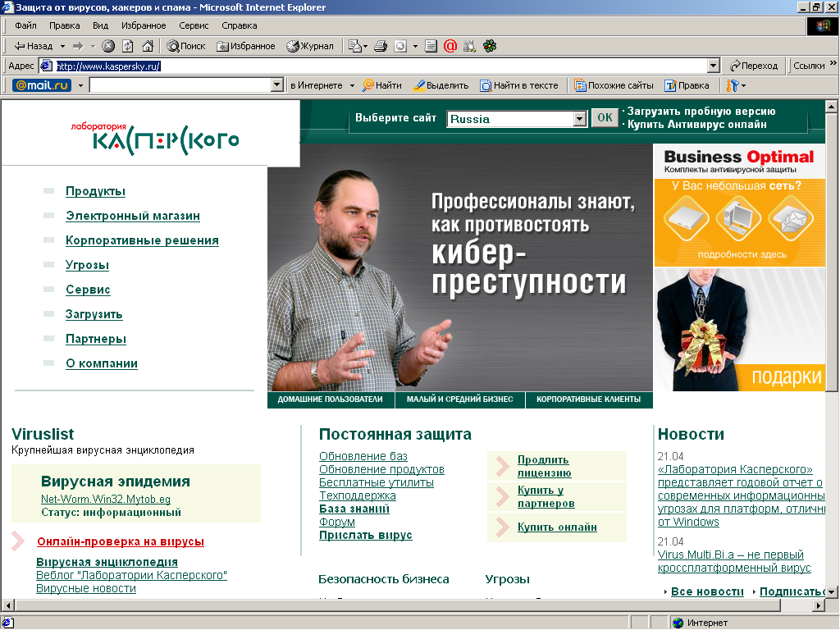
Task: Open the Избранное favorites toolbar button
Action: [245, 46]
